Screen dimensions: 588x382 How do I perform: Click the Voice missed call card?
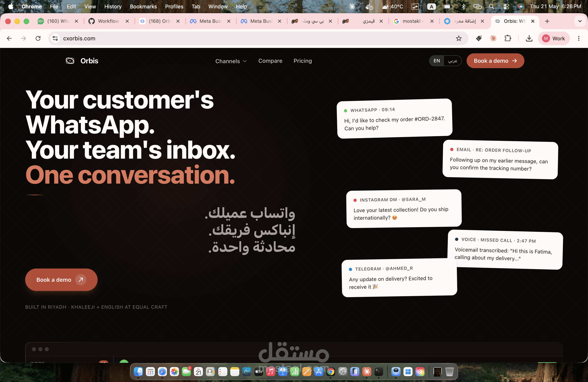[x=505, y=250]
